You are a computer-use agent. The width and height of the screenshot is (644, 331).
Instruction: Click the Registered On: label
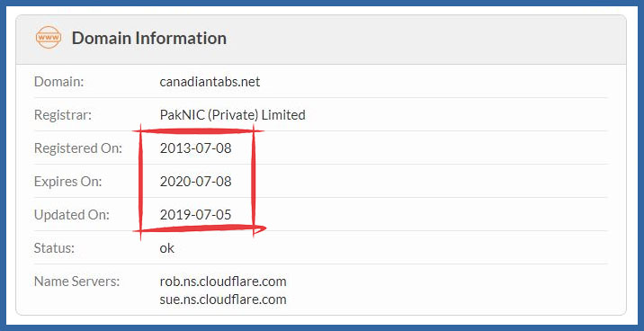(78, 148)
